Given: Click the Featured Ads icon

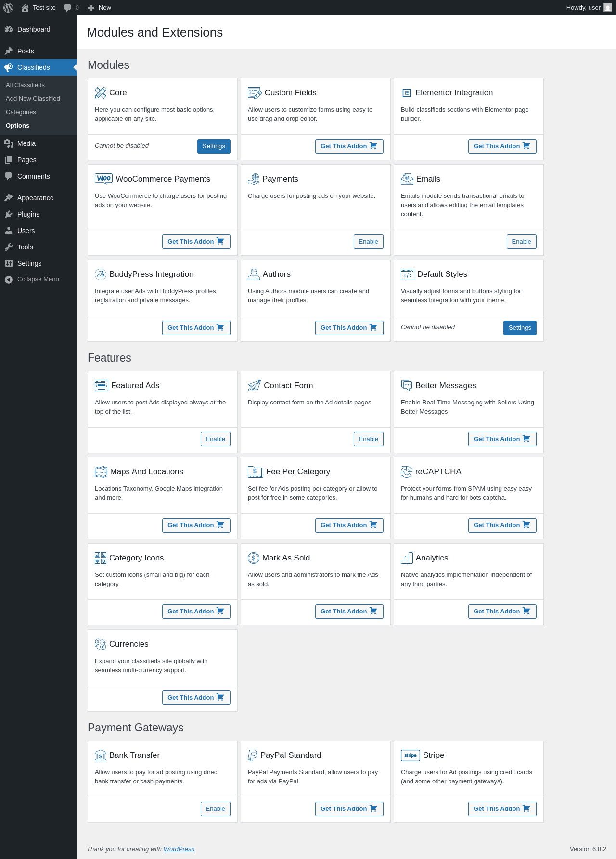Looking at the screenshot, I should click(102, 385).
